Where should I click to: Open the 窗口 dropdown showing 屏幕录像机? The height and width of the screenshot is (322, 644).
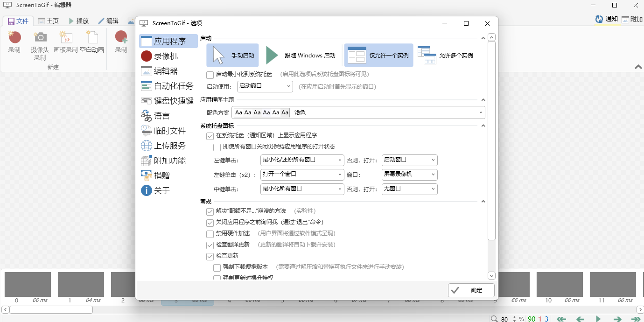(x=410, y=175)
